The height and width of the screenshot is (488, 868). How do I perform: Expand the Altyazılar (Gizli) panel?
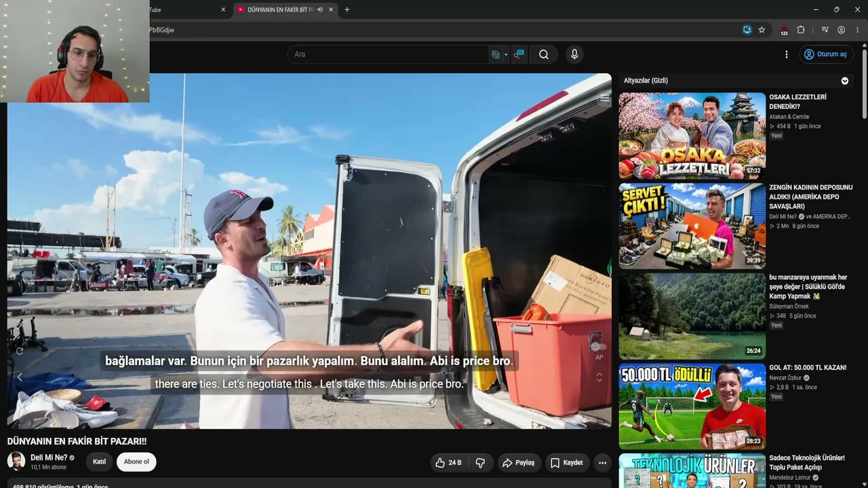click(845, 81)
